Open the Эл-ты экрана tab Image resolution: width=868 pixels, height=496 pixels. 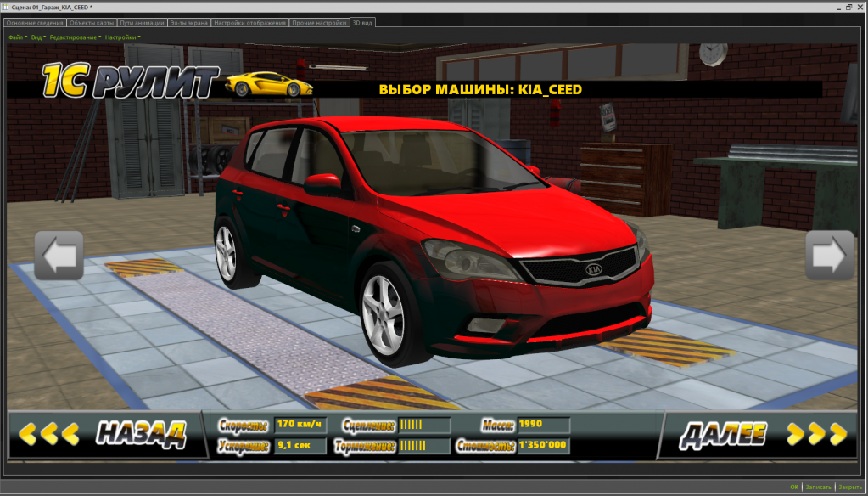click(x=188, y=23)
